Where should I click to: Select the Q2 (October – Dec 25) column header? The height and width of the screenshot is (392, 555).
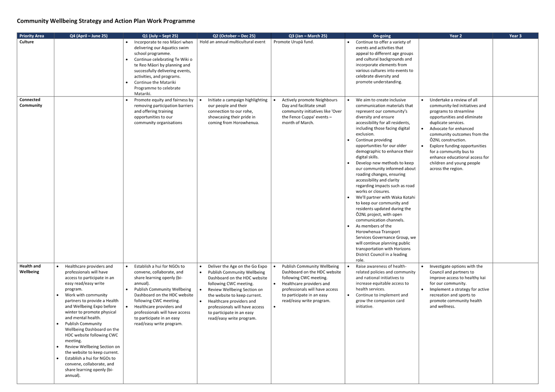[234, 36]
